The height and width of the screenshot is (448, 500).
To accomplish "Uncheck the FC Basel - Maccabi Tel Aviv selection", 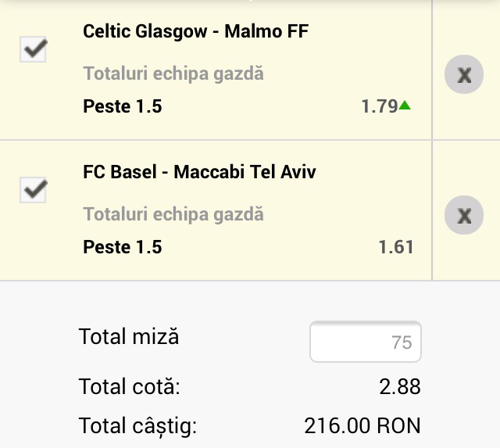I will click(x=33, y=190).
